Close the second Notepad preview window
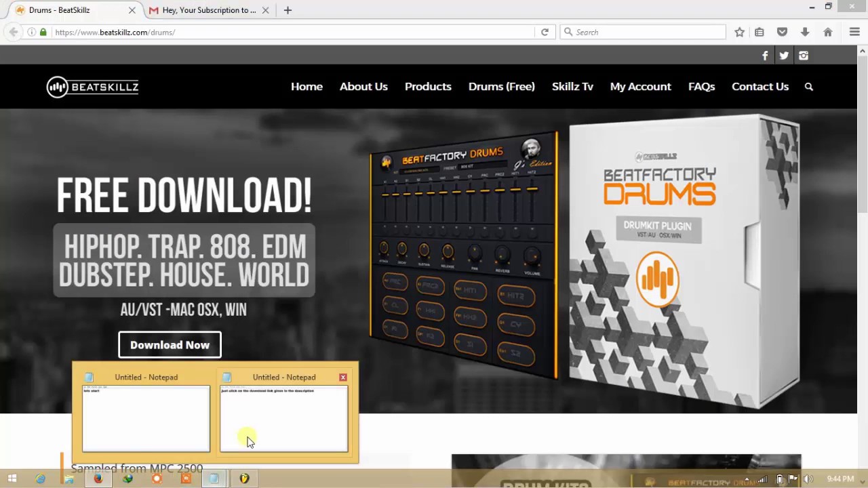Image resolution: width=868 pixels, height=488 pixels. pyautogui.click(x=343, y=377)
